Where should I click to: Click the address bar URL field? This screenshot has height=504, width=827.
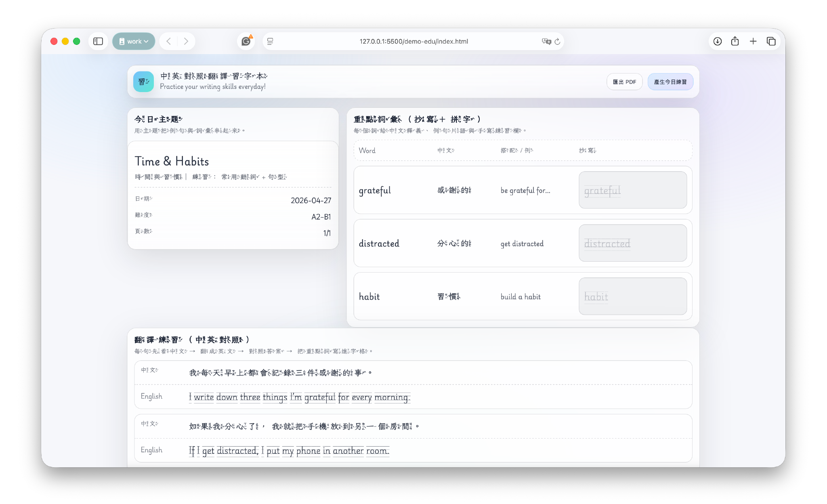(413, 41)
